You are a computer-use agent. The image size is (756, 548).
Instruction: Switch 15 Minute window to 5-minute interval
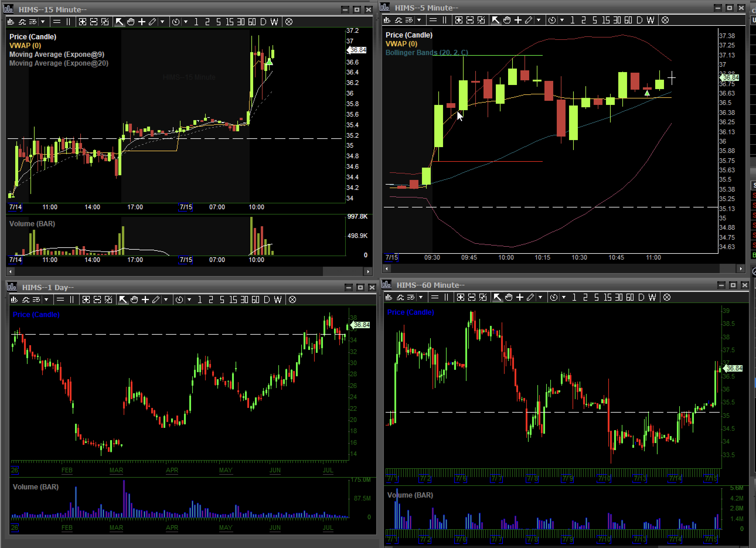218,22
